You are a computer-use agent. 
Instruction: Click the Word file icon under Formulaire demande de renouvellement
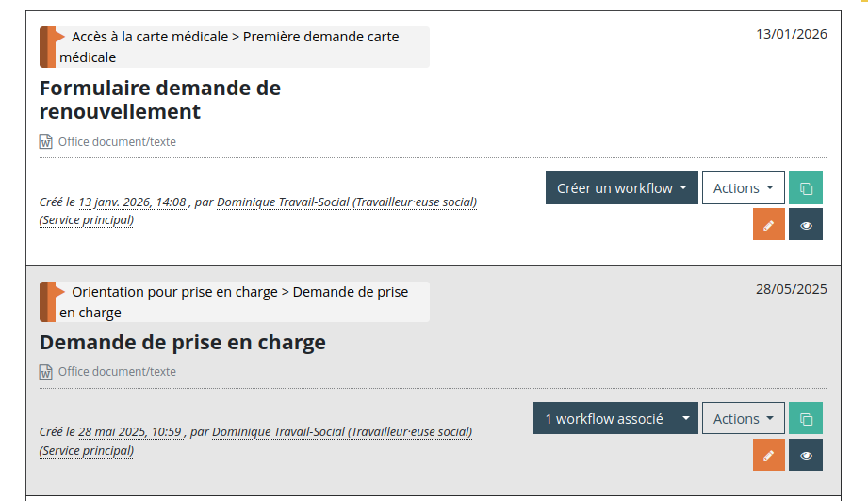[46, 142]
